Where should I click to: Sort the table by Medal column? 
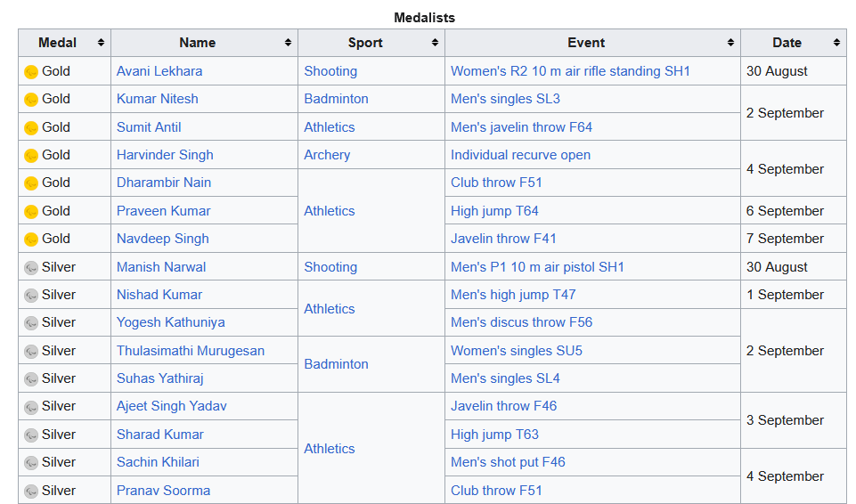(x=102, y=43)
